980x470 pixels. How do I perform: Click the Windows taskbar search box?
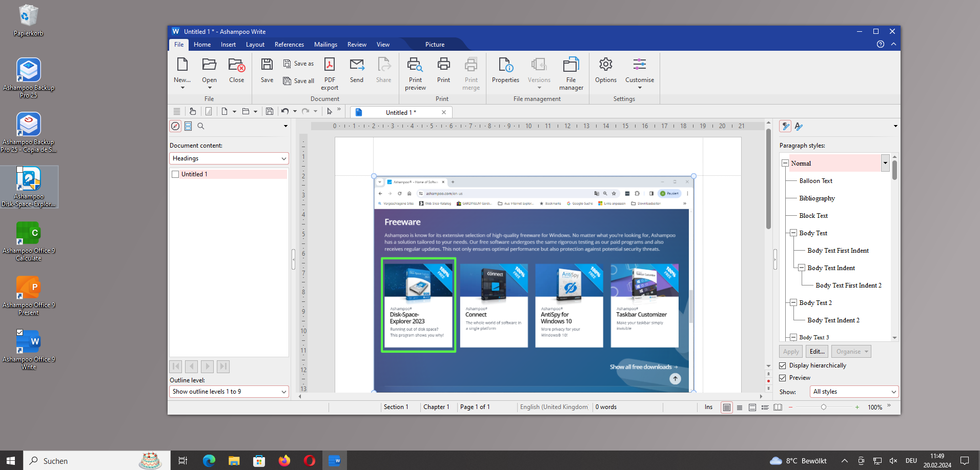coord(97,461)
